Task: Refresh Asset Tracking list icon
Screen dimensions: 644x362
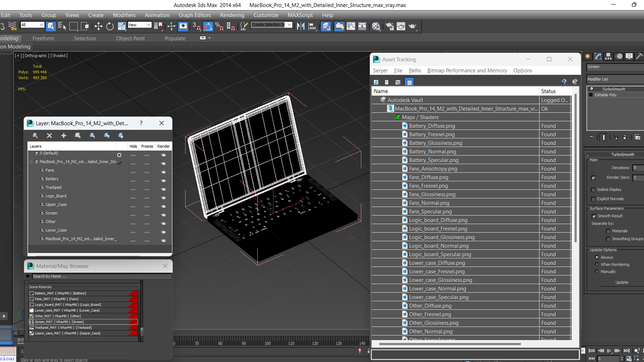Action: coord(376,82)
